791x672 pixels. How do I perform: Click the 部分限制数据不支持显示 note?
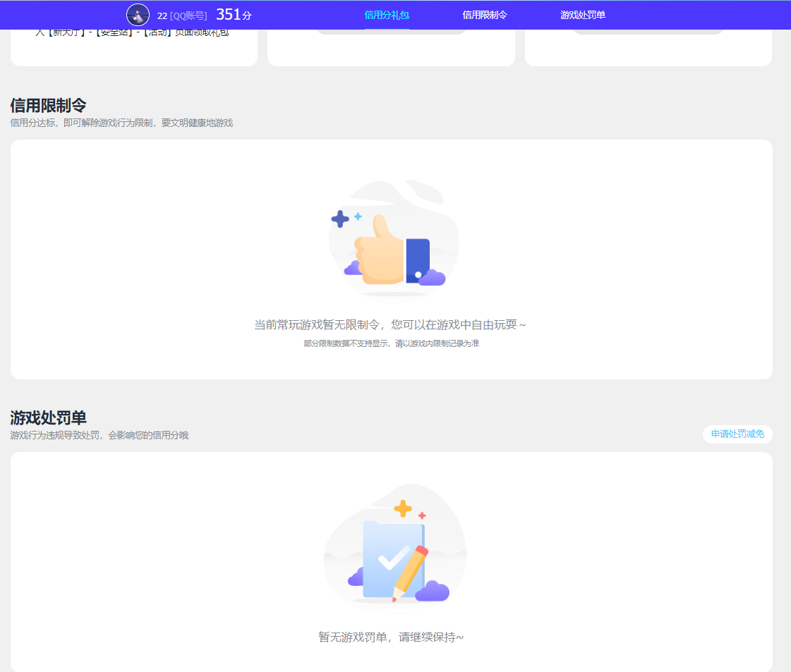point(392,343)
